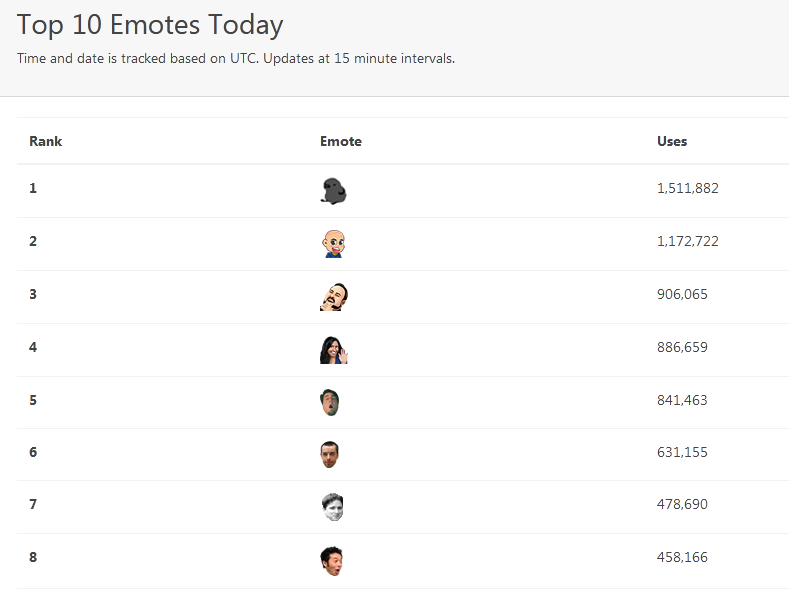Select the 1,511,882 uses count
This screenshot has width=789, height=589.
[x=687, y=188]
